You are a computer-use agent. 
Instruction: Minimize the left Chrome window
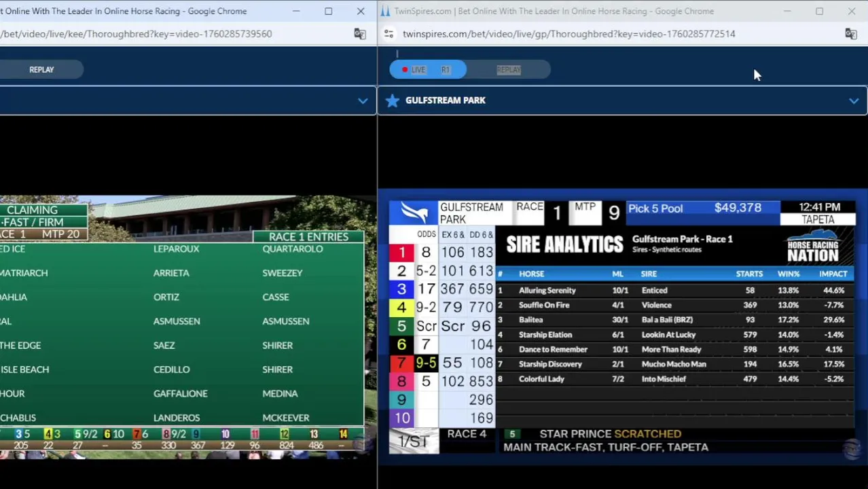(x=296, y=11)
